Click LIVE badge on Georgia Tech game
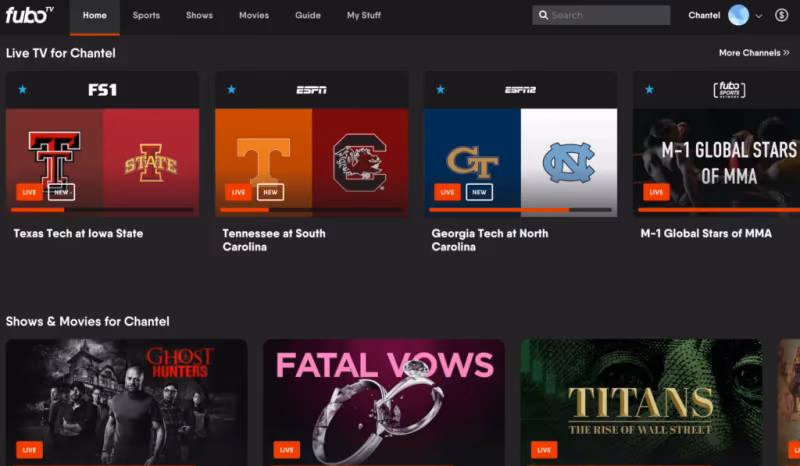The height and width of the screenshot is (466, 800). pos(447,192)
